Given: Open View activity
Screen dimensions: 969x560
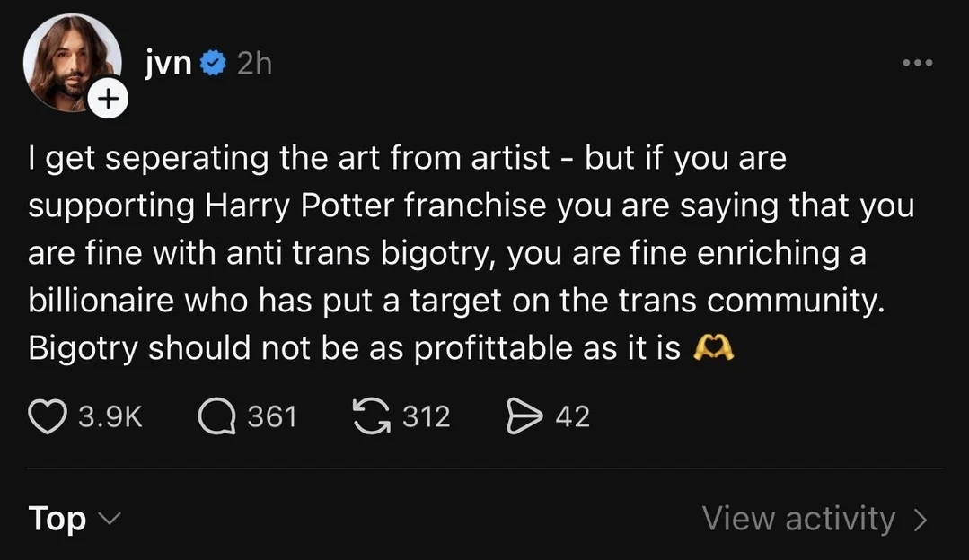Looking at the screenshot, I should tap(798, 519).
